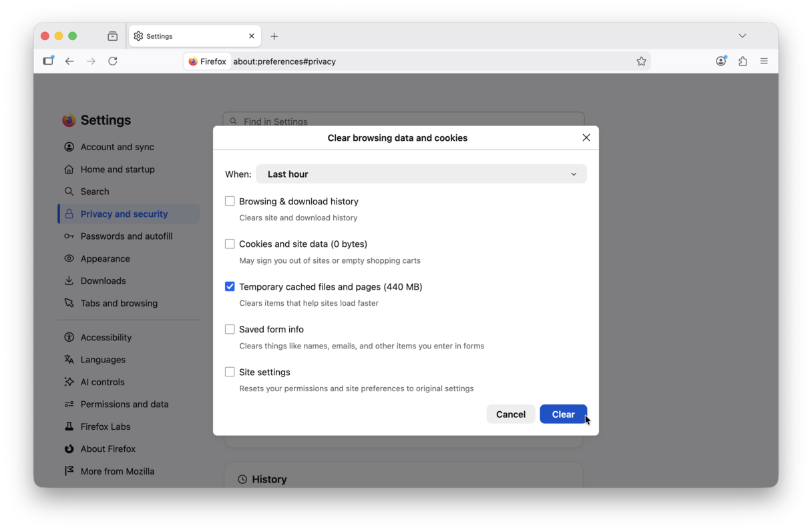Check the Site settings checkbox

click(x=230, y=372)
